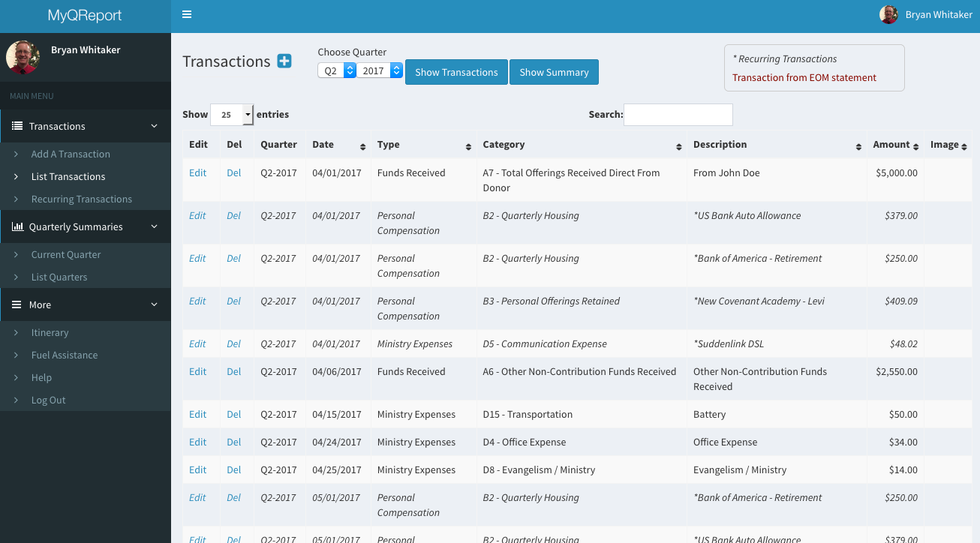Sort by the Description column arrows
The height and width of the screenshot is (543, 980).
coord(859,146)
